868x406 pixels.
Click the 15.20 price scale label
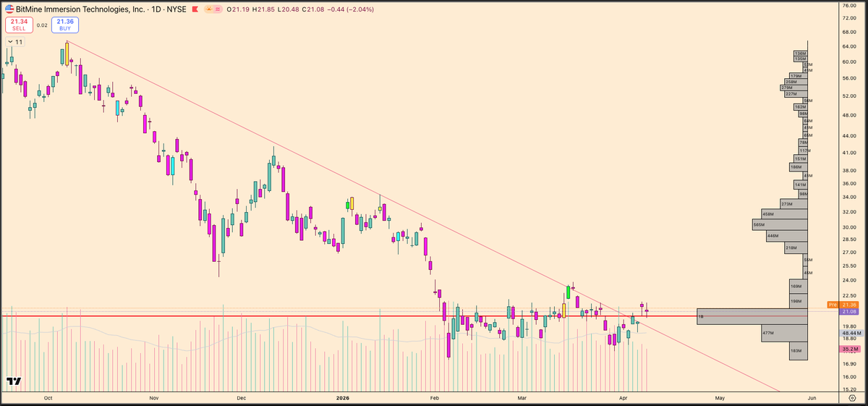pyautogui.click(x=849, y=389)
